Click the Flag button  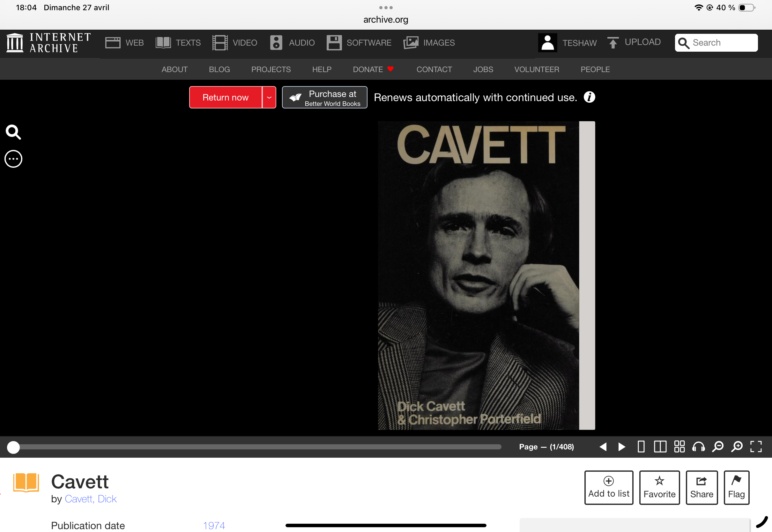pyautogui.click(x=736, y=488)
